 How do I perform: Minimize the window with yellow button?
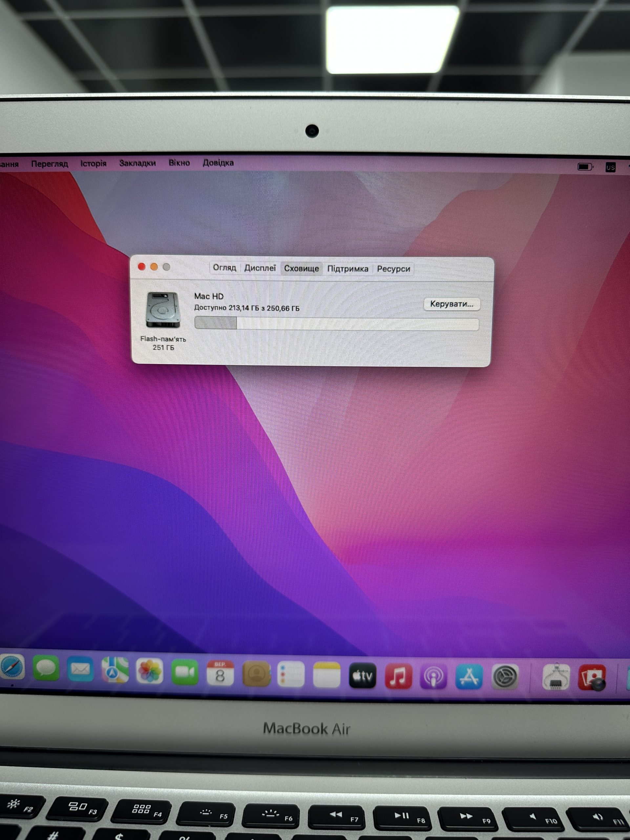(x=154, y=266)
